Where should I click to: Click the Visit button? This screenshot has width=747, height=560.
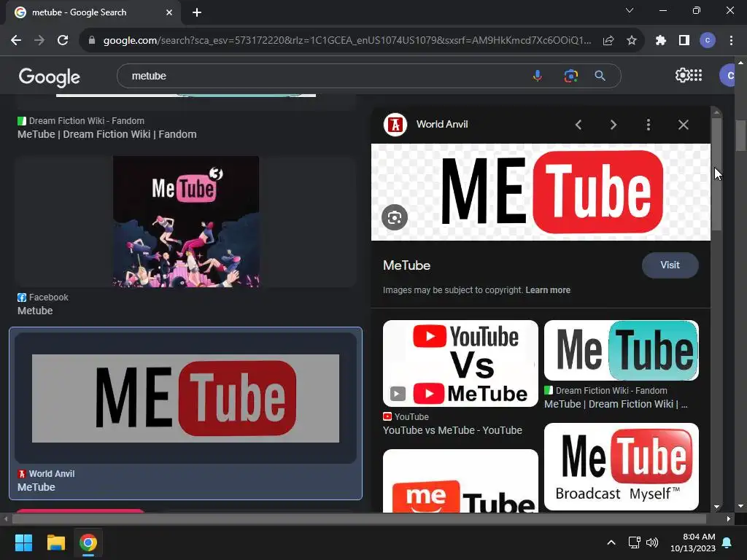(670, 265)
